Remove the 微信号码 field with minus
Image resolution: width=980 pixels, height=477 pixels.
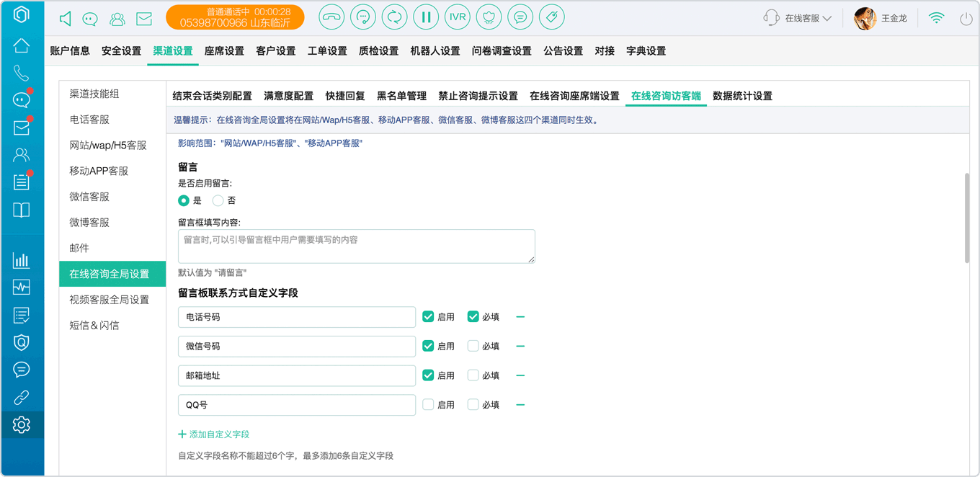click(520, 346)
